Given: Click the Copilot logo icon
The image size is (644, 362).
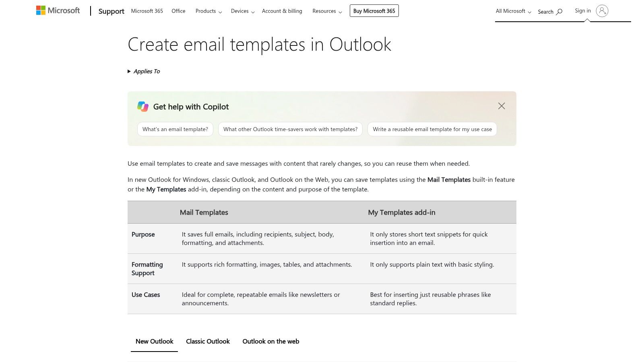Looking at the screenshot, I should point(143,107).
